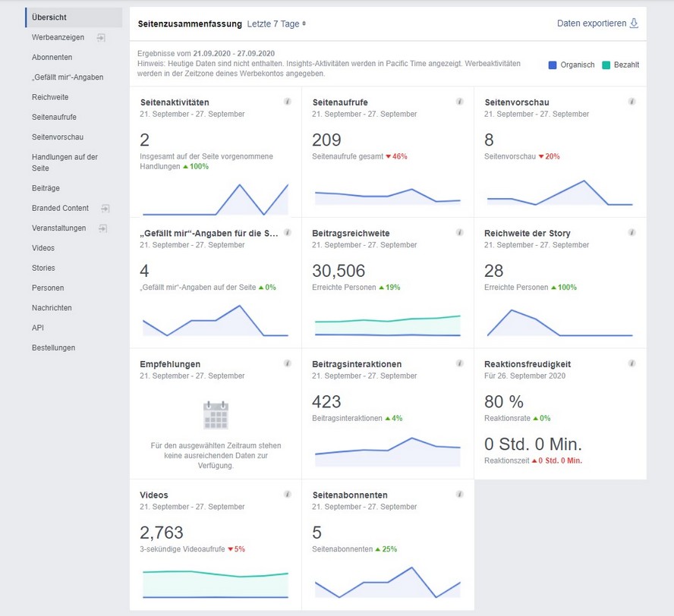This screenshot has height=616, width=674.
Task: Open Reichweite in the sidebar
Action: [50, 97]
